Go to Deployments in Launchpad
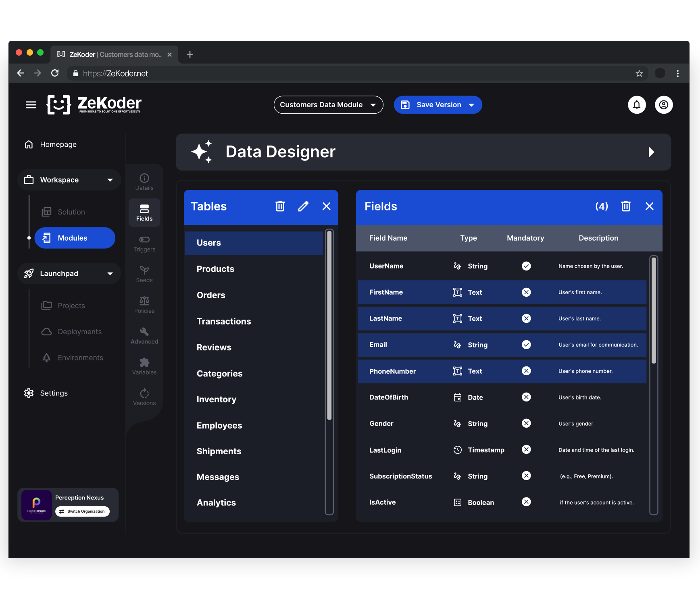 (79, 332)
